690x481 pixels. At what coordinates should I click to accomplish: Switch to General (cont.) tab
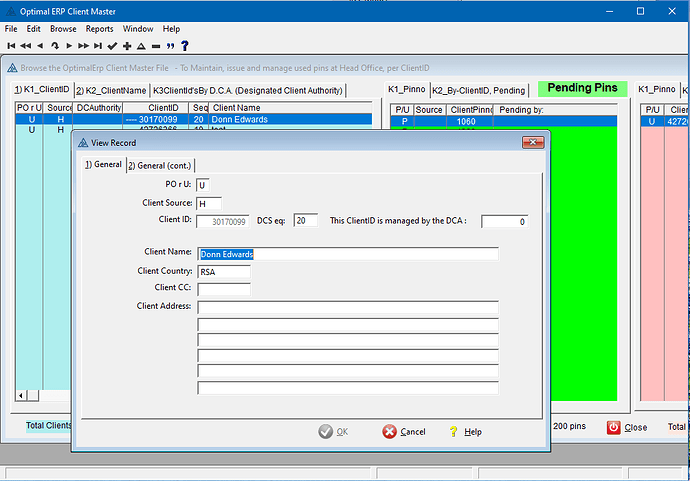click(160, 165)
